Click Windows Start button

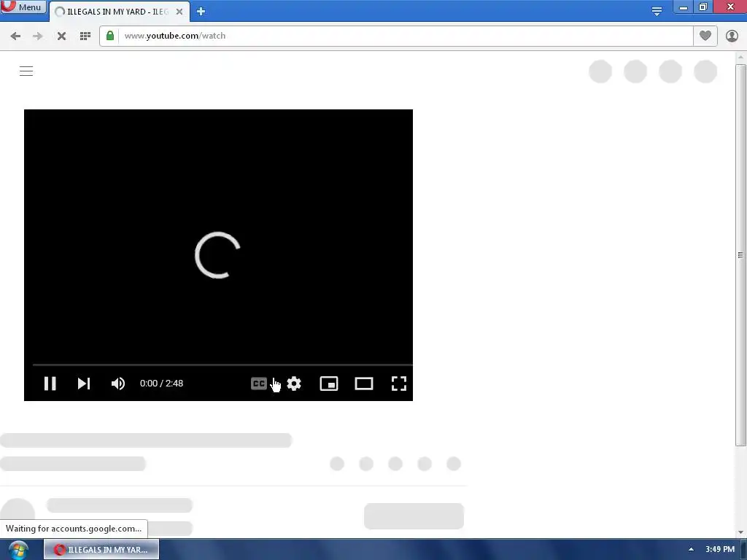coord(18,550)
